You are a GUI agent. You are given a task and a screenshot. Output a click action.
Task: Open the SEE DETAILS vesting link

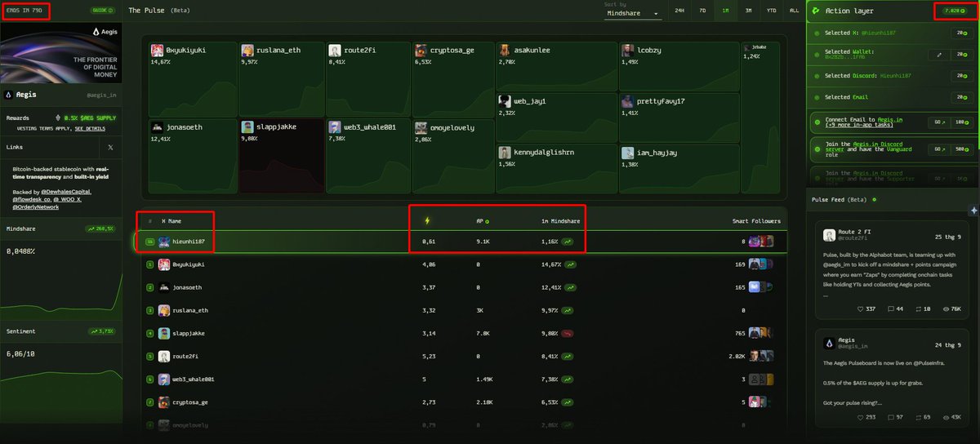pos(90,128)
